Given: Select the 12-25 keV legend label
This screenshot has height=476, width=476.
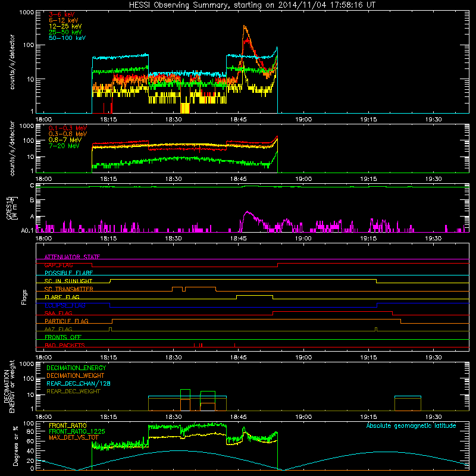Looking at the screenshot, I should 65,26.
